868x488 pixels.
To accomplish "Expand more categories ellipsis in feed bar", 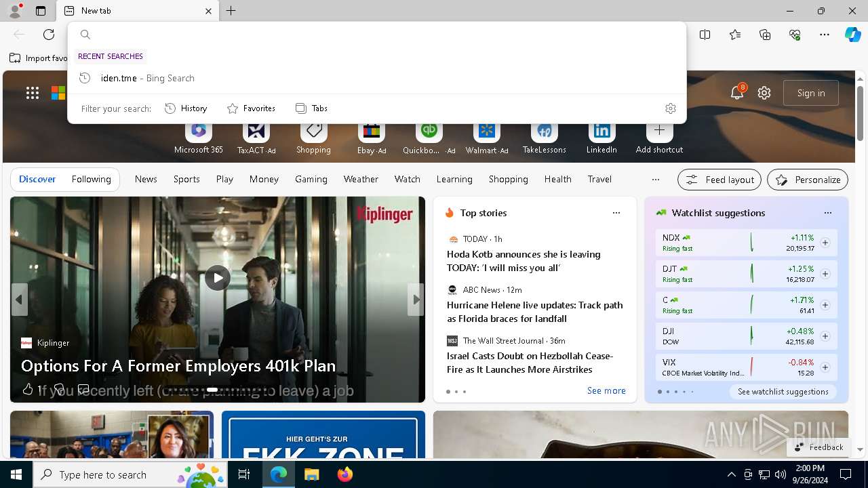I will click(x=655, y=180).
